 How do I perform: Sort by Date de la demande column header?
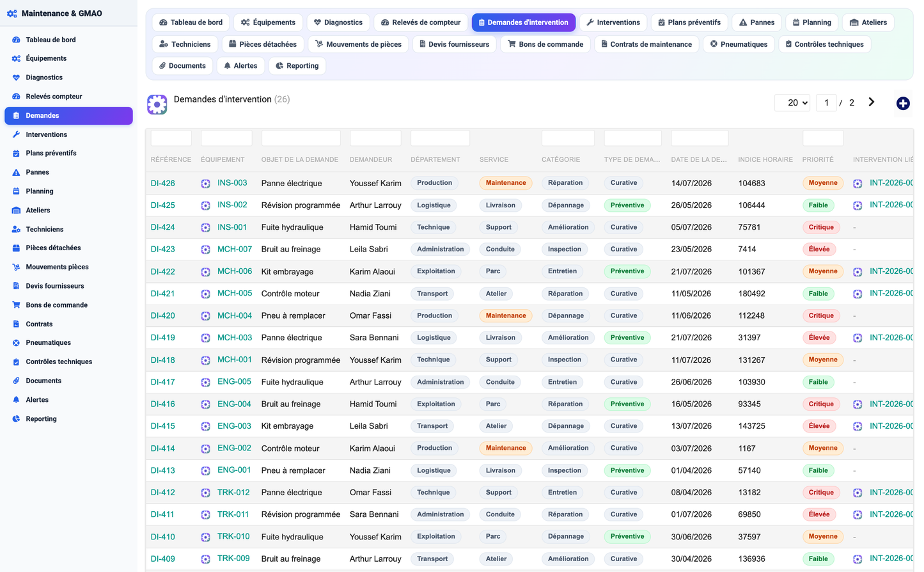click(x=699, y=159)
